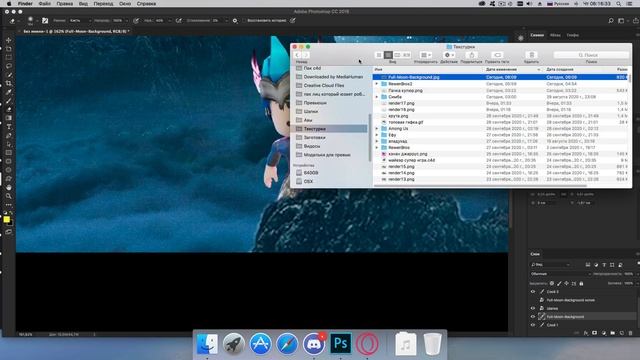Toggle filter for type layers
The height and width of the screenshot is (360, 640).
[x=604, y=265]
